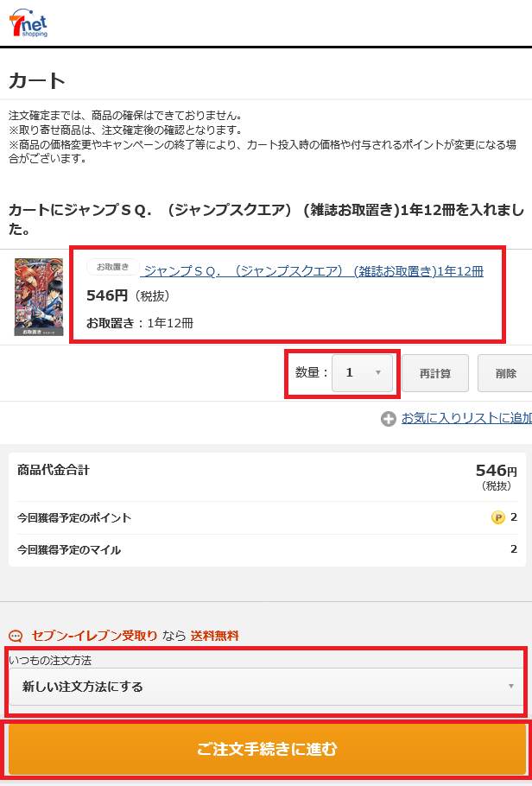
Task: Expand the 新しい注文方法にする dropdown
Action: (x=266, y=687)
